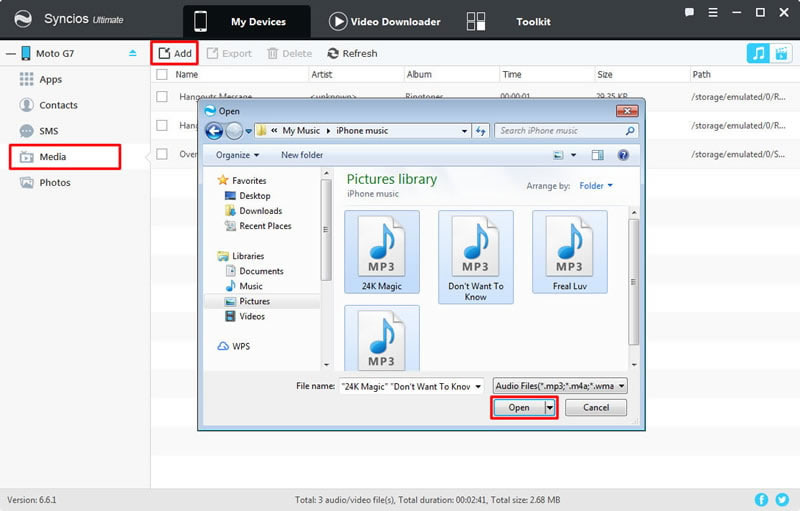
Task: Check the second song row checkbox
Action: point(162,125)
